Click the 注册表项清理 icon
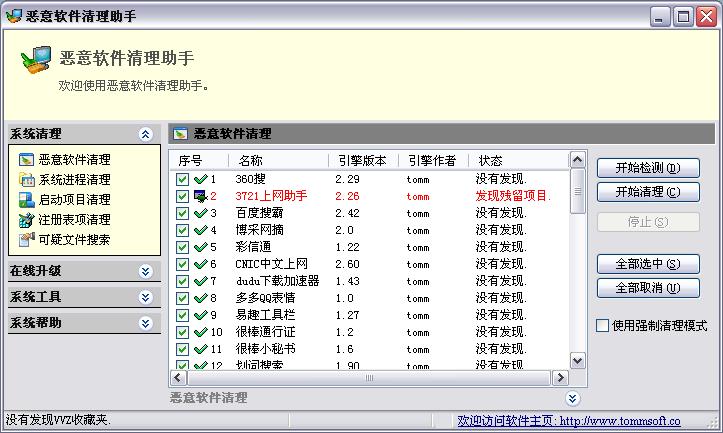723x433 pixels. coord(26,219)
